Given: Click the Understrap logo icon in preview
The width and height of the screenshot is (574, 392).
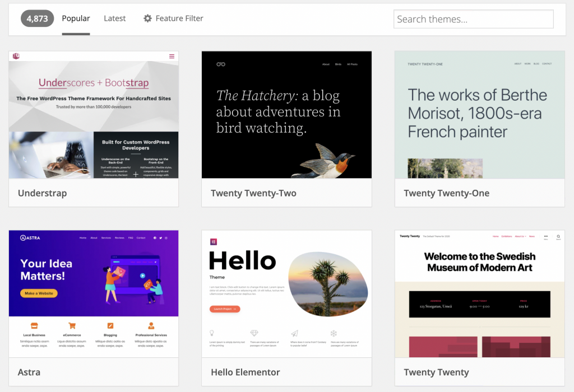Looking at the screenshot, I should point(16,56).
